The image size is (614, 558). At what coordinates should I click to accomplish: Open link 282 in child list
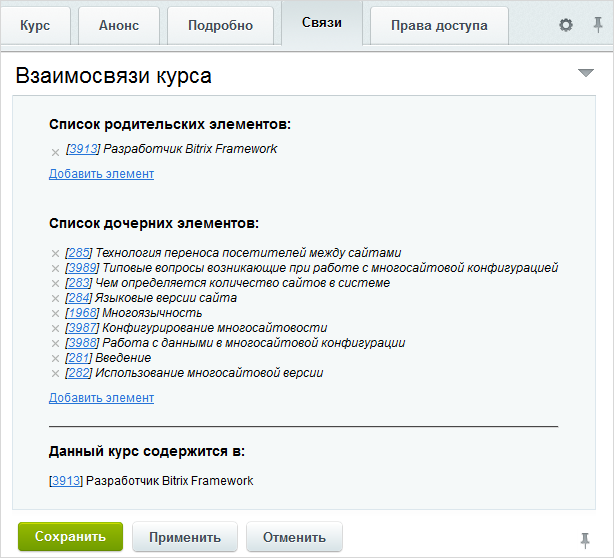coord(79,372)
